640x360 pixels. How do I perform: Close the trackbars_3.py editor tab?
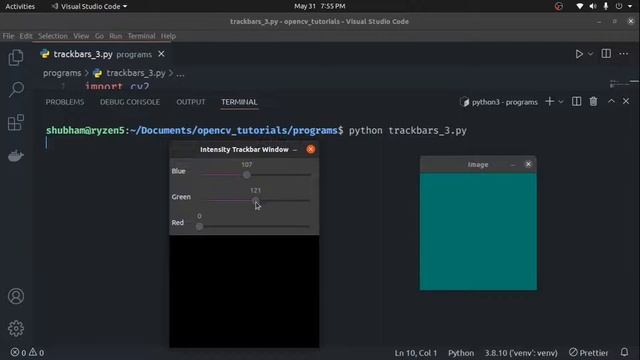tap(162, 54)
